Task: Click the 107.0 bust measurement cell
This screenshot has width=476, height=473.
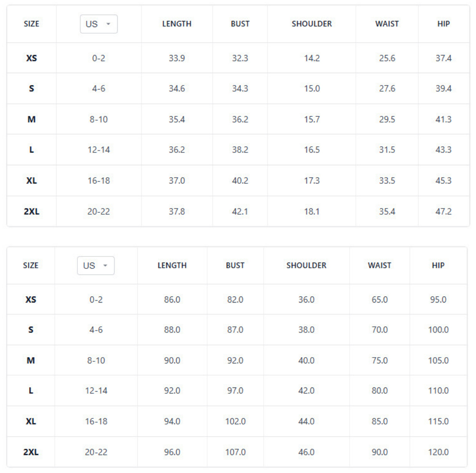Action: coord(235,452)
